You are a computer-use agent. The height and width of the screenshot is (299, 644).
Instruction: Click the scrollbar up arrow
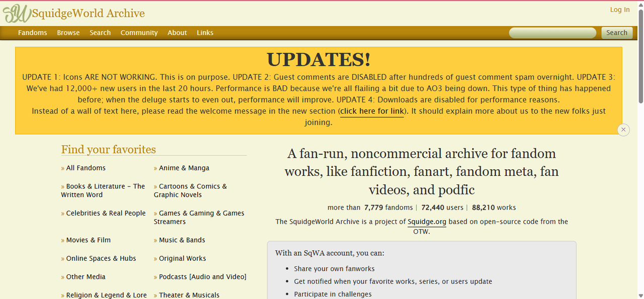point(640,4)
